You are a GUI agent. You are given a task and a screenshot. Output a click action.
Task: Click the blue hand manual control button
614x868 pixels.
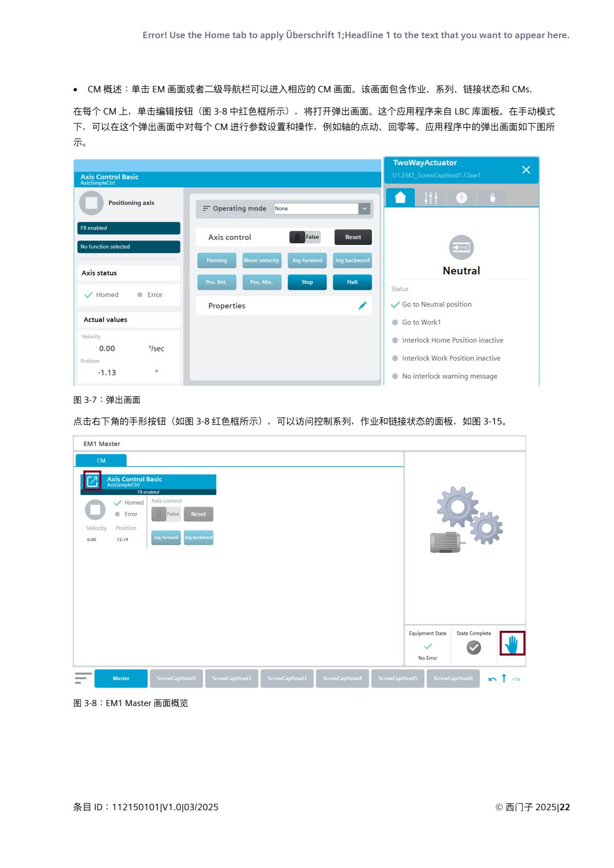(512, 644)
